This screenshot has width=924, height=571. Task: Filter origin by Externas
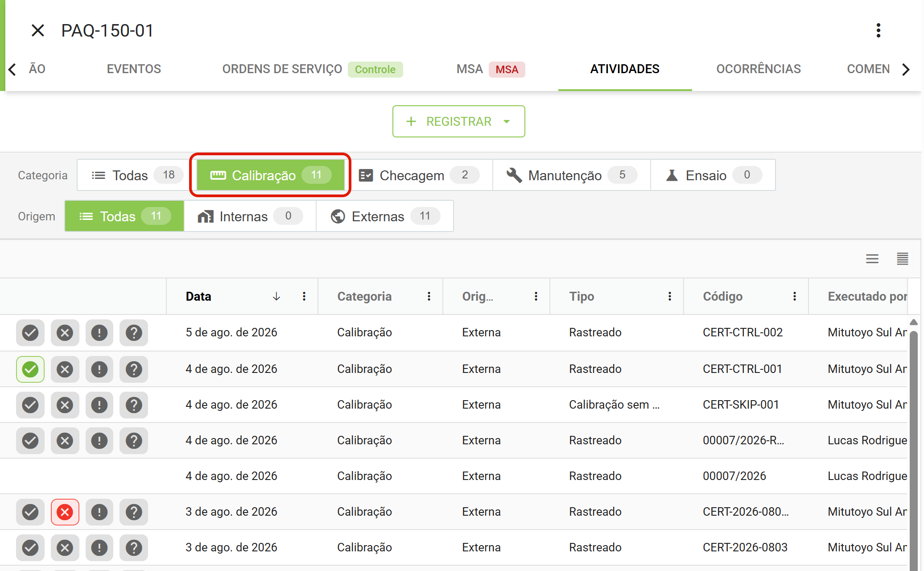click(385, 216)
